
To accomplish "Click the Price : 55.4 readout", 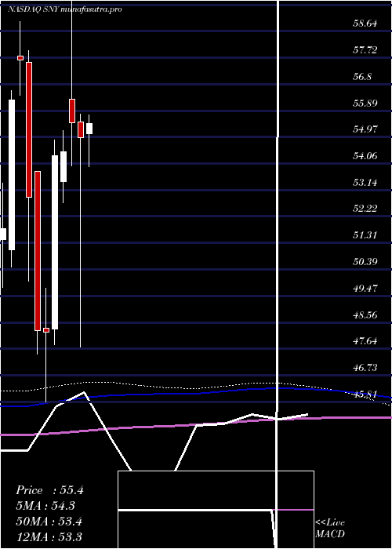I will [x=49, y=490].
